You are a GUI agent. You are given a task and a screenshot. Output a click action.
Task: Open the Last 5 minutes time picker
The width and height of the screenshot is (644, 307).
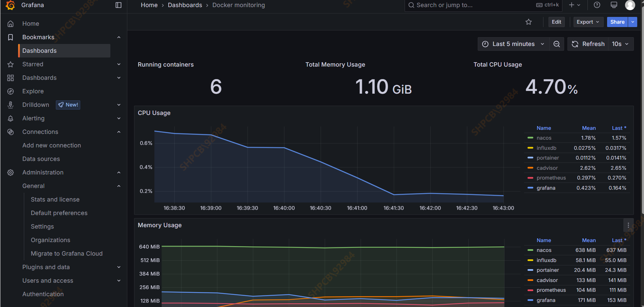[x=513, y=44]
